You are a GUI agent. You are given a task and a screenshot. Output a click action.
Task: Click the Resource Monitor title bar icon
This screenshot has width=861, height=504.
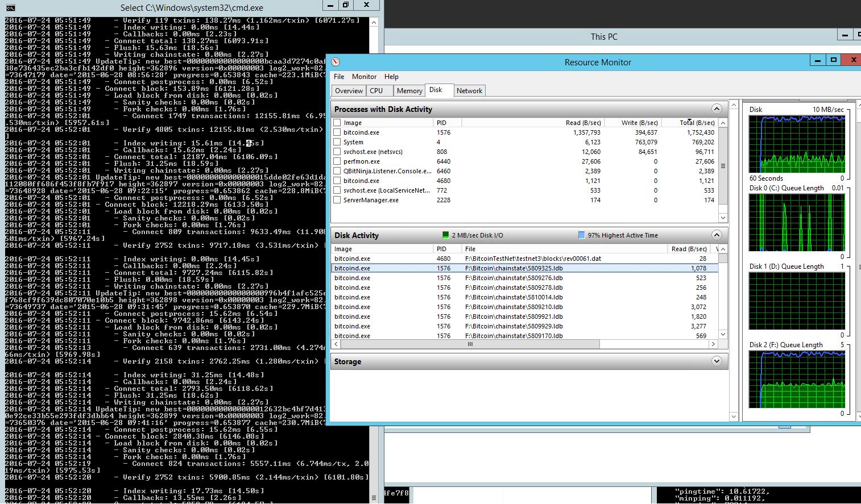[x=336, y=62]
